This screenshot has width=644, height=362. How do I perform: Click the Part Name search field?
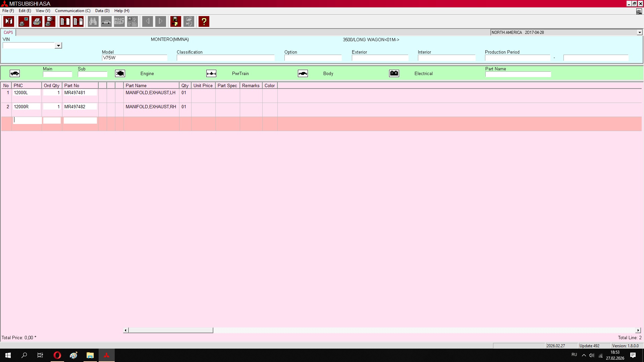click(x=518, y=74)
